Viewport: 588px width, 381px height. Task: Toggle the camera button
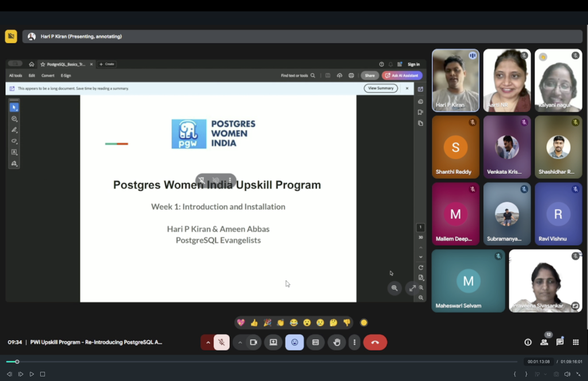pyautogui.click(x=253, y=342)
